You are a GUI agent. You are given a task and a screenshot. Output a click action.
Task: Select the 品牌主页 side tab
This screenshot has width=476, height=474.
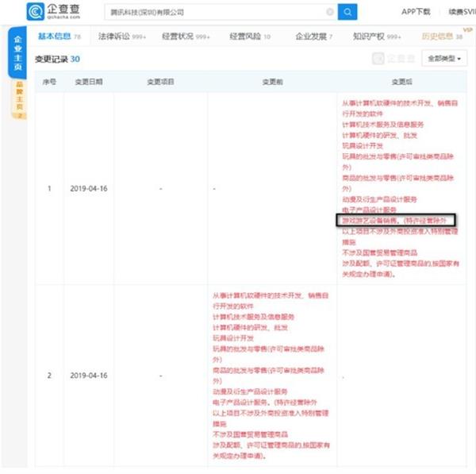19,100
